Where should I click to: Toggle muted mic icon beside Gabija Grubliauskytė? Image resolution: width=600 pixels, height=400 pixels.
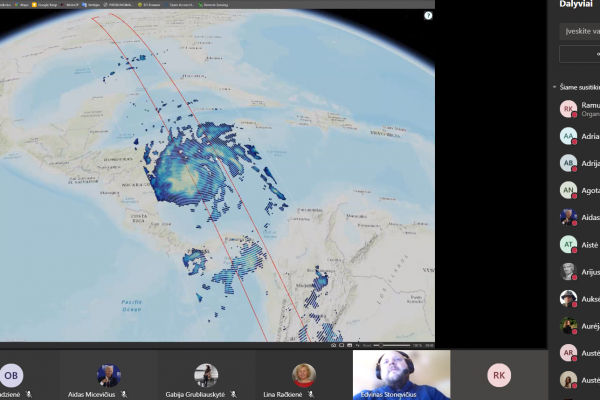click(233, 394)
